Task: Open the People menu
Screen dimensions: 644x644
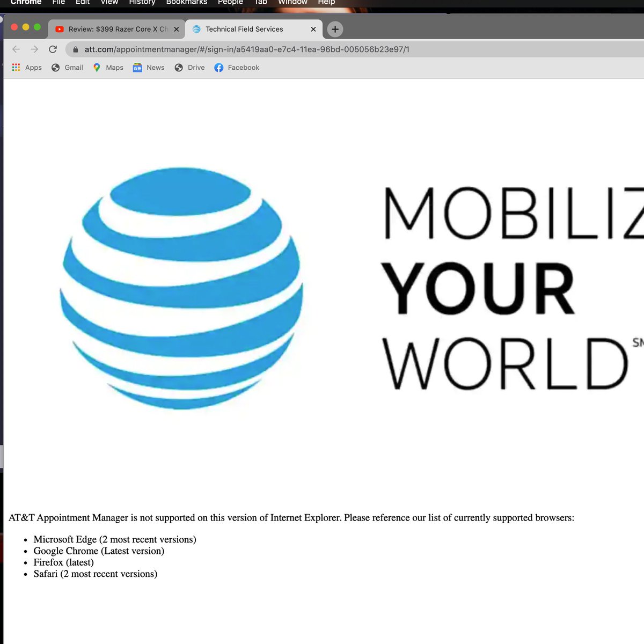Action: (230, 2)
